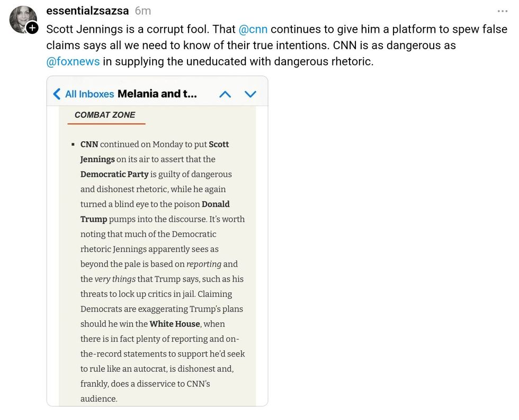Click the COMBAT ZONE section heading
Image resolution: width=519 pixels, height=420 pixels.
(105, 115)
